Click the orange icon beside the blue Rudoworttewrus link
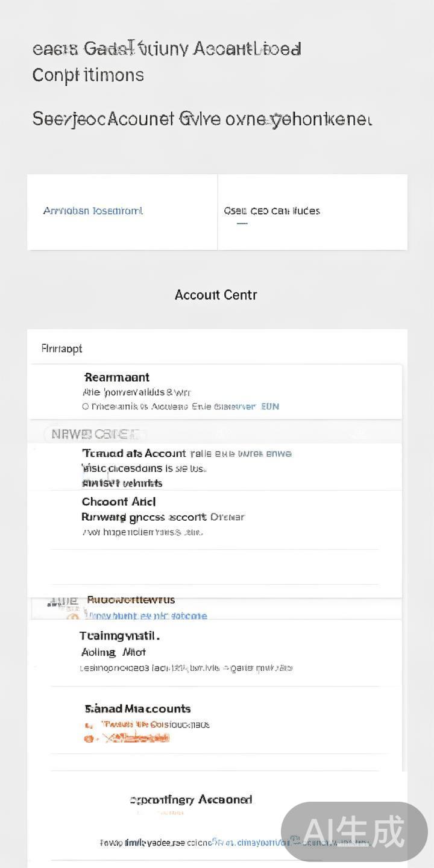The image size is (434, 868). point(73,616)
